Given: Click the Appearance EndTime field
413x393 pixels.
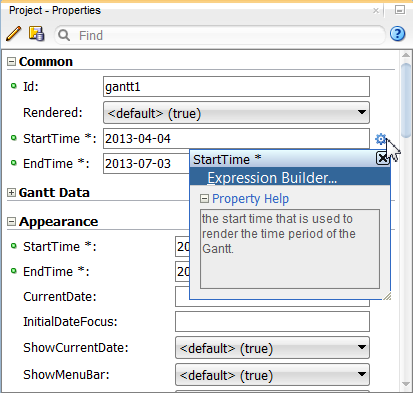Looking at the screenshot, I should click(x=182, y=271).
